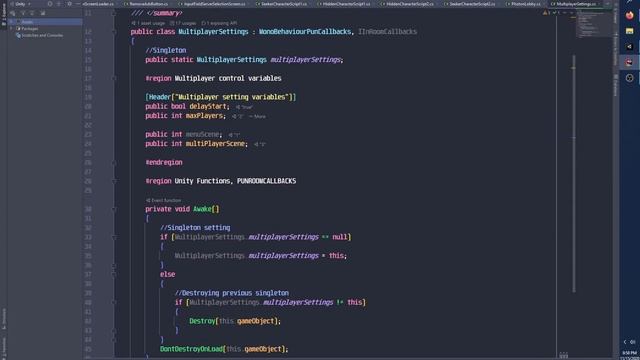Collapse the Unity Functions region fold marker
The height and width of the screenshot is (360, 640).
114,181
